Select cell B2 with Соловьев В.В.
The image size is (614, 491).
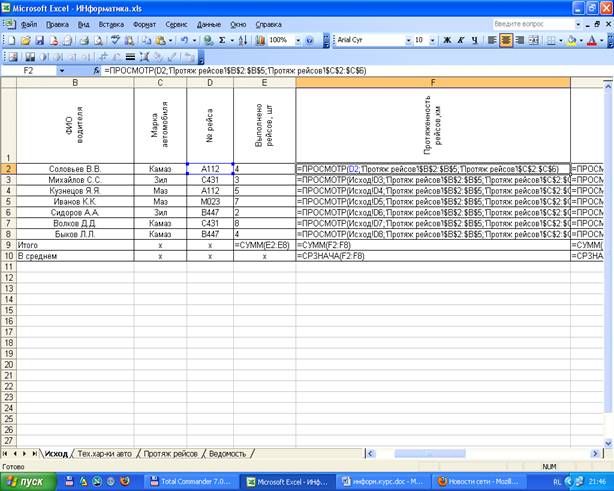75,169
